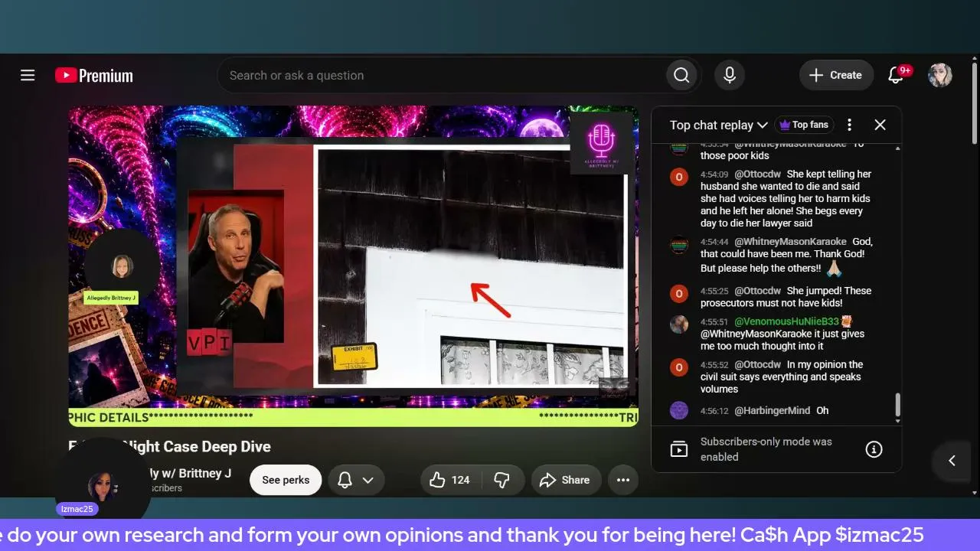The image size is (980, 551).
Task: Click the @VenomousHuNiieB33 username in chat
Action: pyautogui.click(x=786, y=321)
